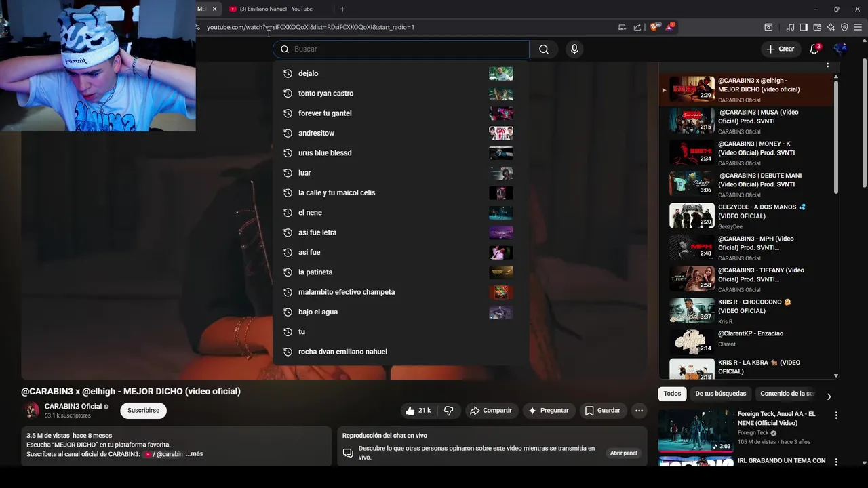
Task: Open Brave Leo AI sparkle icon
Action: pyautogui.click(x=831, y=27)
